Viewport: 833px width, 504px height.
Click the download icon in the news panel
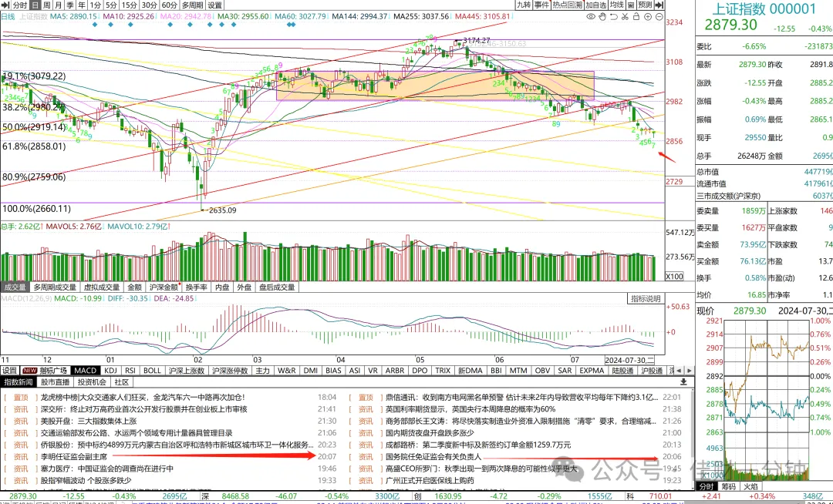(683, 382)
